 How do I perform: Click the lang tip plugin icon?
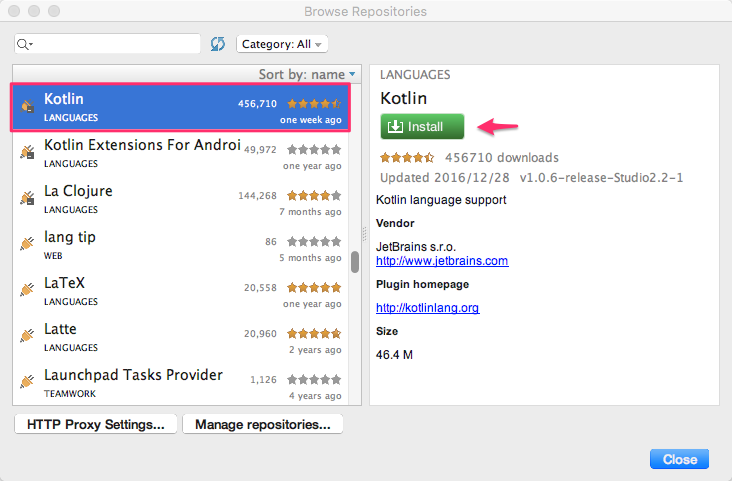pyautogui.click(x=28, y=245)
